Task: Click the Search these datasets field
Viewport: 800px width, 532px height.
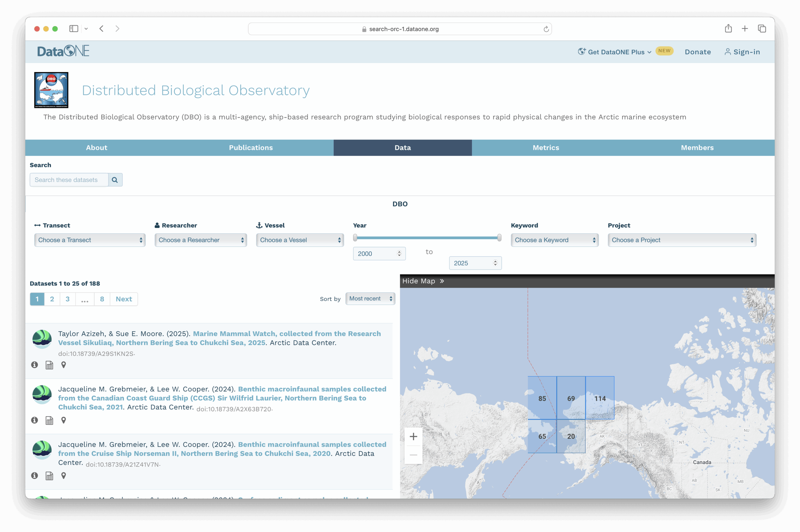Action: coord(69,180)
